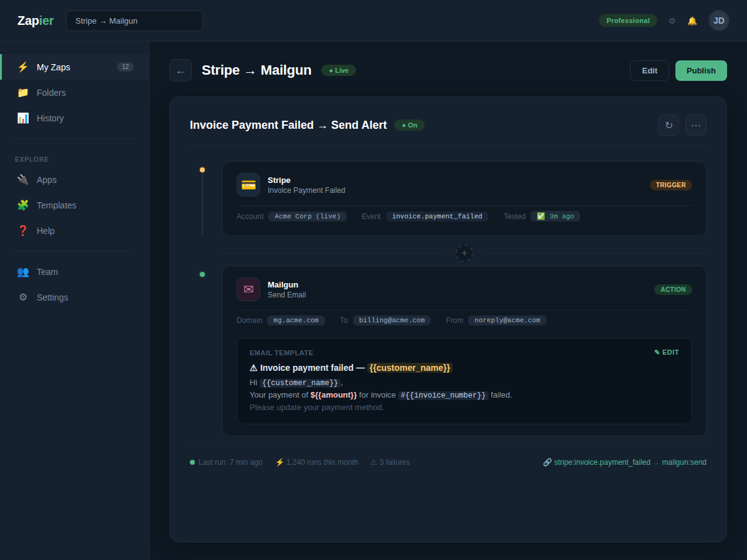Click the Please update your payment method line
Image resolution: width=747 pixels, height=560 pixels.
coord(317,408)
